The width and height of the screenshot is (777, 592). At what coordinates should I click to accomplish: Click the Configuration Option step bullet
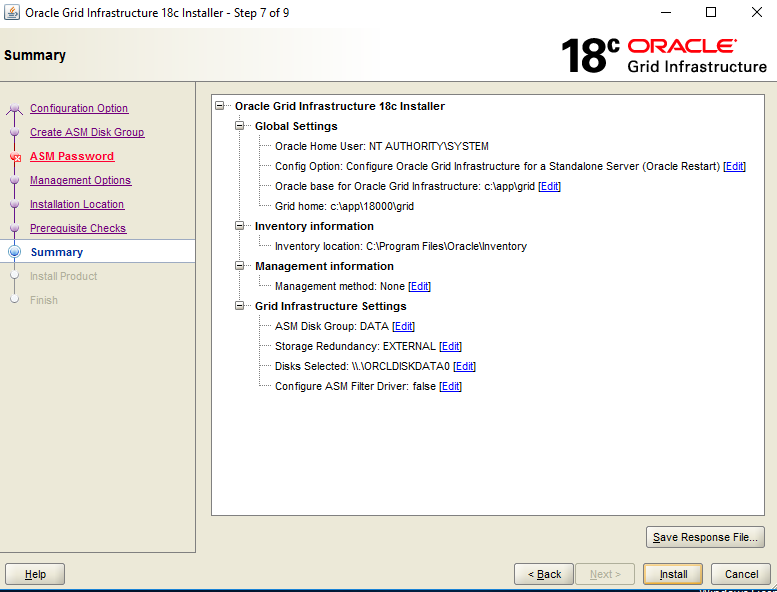(14, 108)
